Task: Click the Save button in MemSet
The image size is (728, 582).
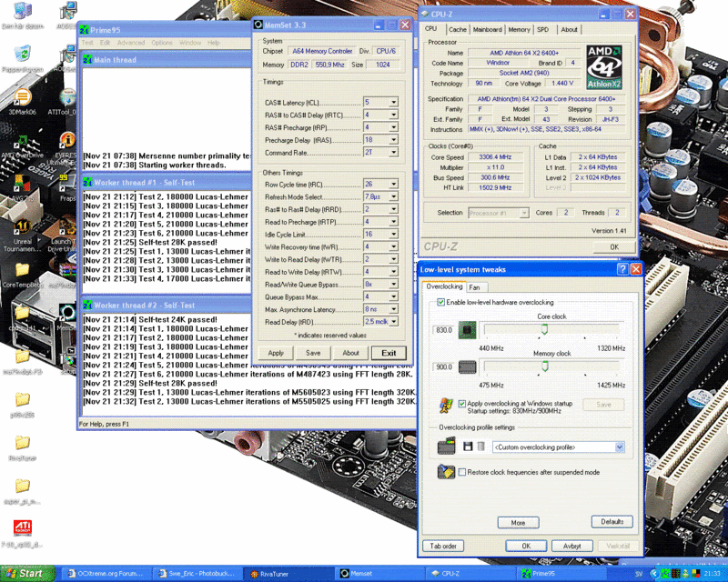Action: coord(313,353)
